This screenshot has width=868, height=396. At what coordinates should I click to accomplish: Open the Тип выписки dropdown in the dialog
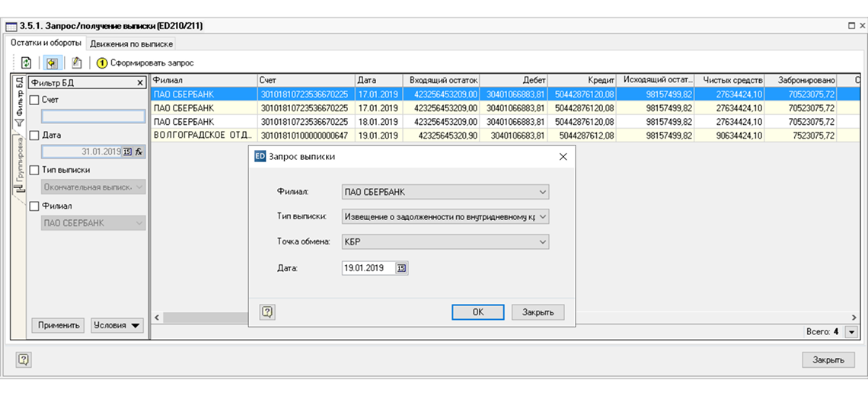[542, 217]
